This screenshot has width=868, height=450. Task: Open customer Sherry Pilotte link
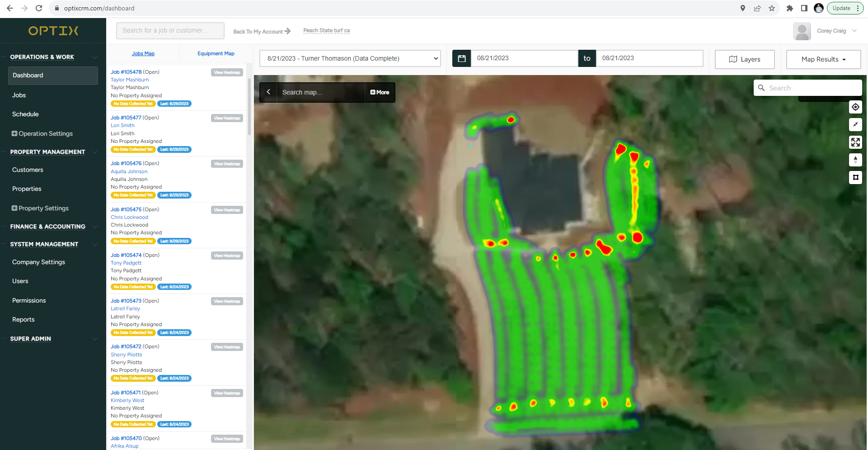point(127,355)
